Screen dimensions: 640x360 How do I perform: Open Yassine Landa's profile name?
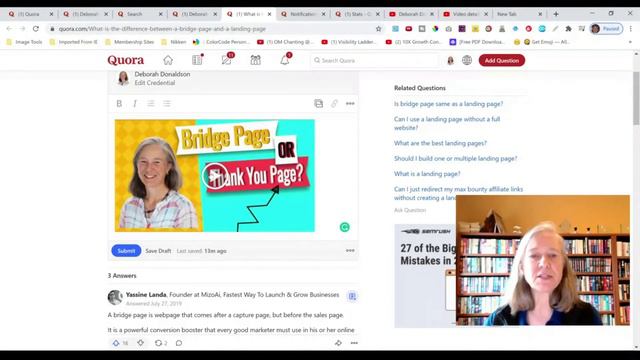[146, 295]
